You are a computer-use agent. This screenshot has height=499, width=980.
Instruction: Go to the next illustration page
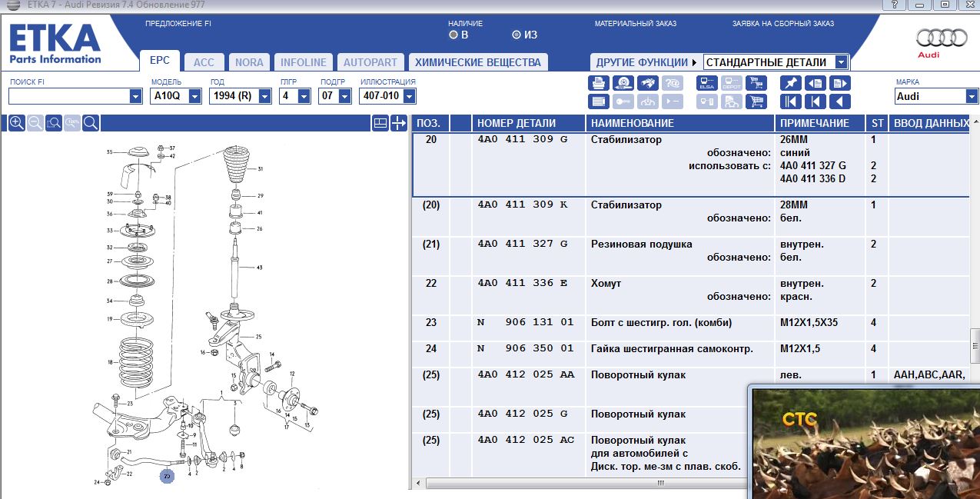(x=840, y=83)
